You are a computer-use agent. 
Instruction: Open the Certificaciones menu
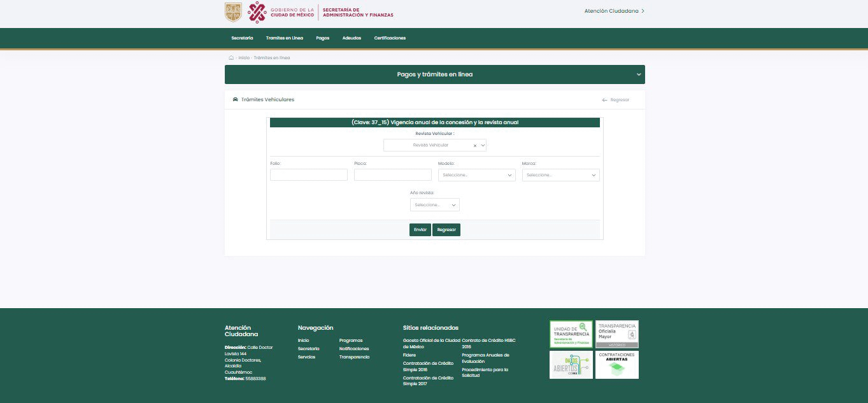tap(390, 38)
